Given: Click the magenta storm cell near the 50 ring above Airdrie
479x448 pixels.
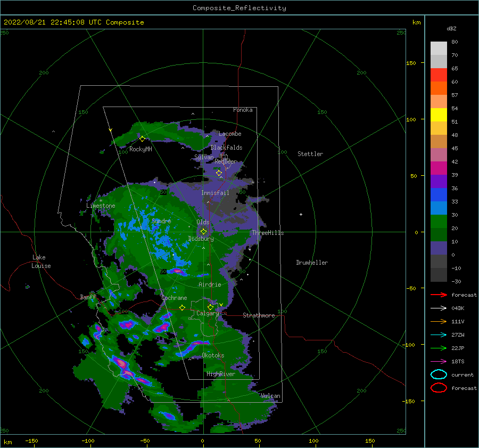Looking at the screenshot, I should coord(177,271).
